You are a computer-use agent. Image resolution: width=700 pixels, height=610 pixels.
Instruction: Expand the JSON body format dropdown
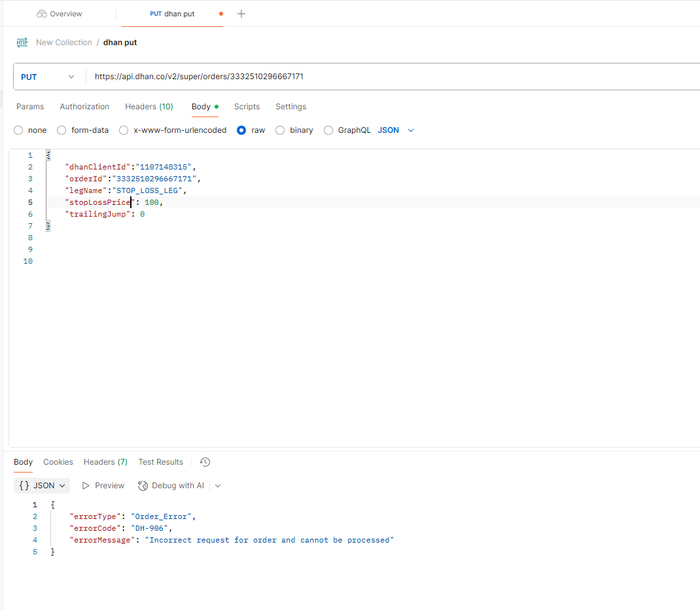(396, 130)
